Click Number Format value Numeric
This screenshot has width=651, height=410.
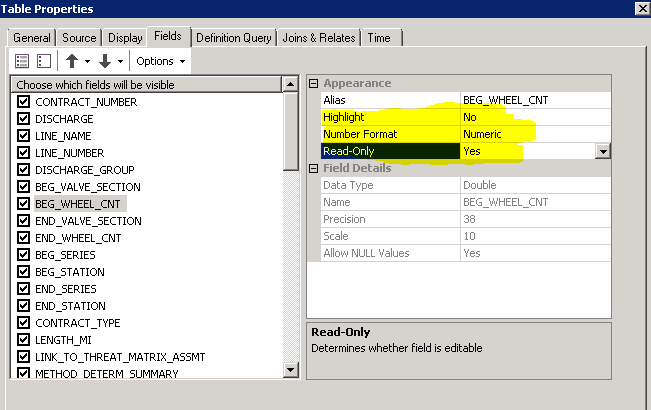tap(535, 134)
